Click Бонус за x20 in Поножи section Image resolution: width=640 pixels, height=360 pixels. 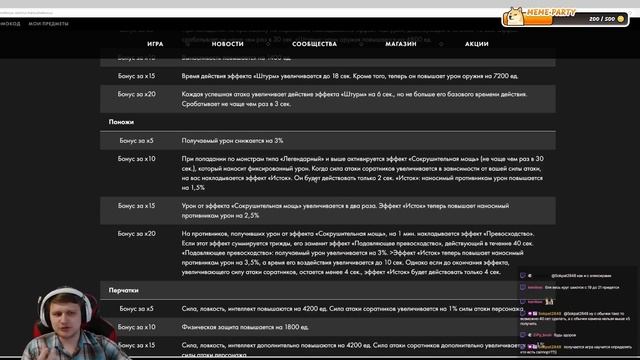(x=136, y=233)
